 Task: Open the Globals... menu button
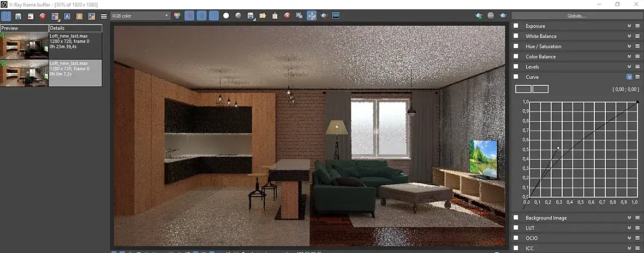(577, 16)
